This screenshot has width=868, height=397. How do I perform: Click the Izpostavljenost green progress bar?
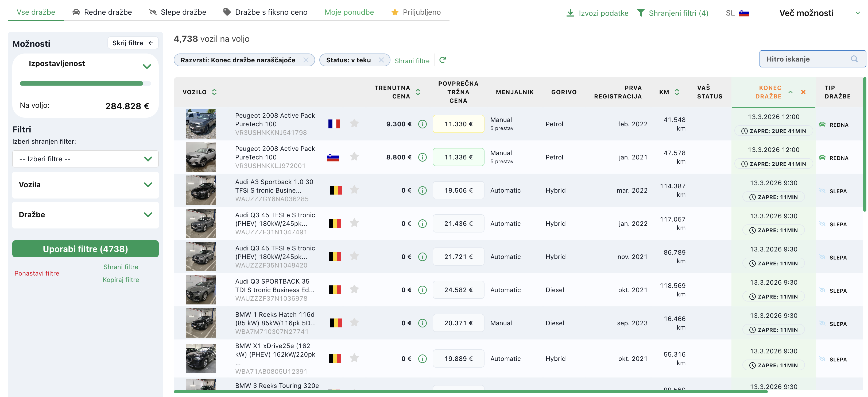tap(81, 83)
